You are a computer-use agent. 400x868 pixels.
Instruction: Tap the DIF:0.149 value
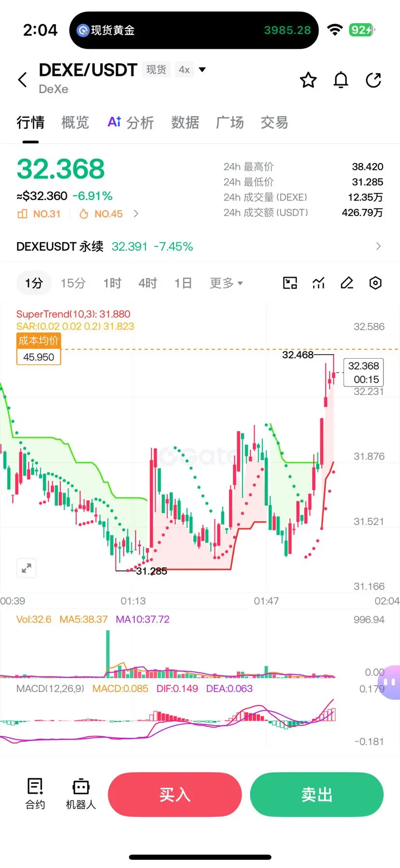[x=177, y=689]
